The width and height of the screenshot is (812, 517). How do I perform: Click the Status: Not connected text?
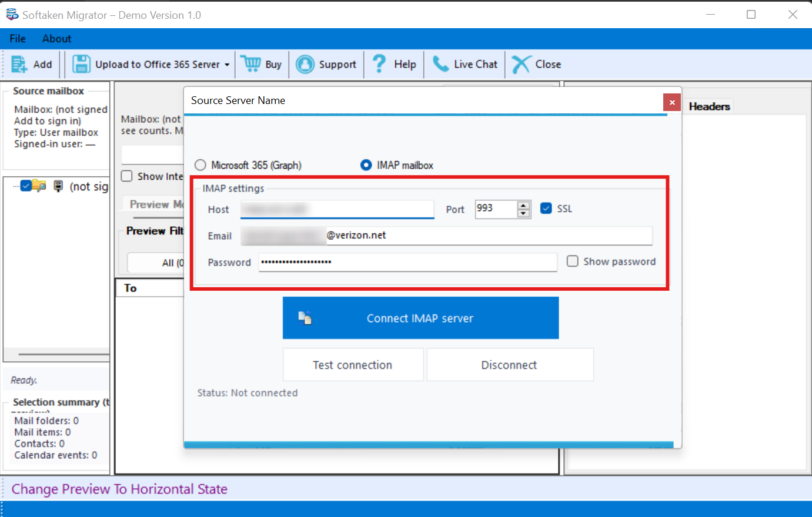pos(248,392)
